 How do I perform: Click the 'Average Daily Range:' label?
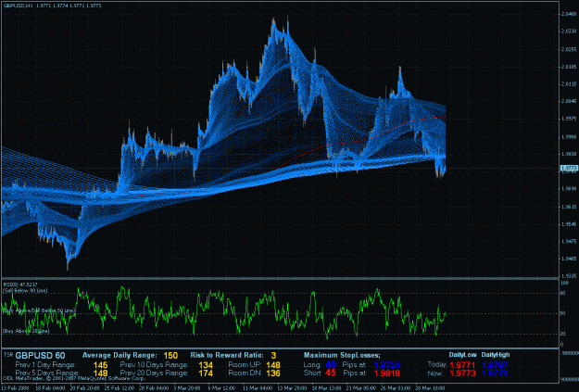[x=120, y=356]
